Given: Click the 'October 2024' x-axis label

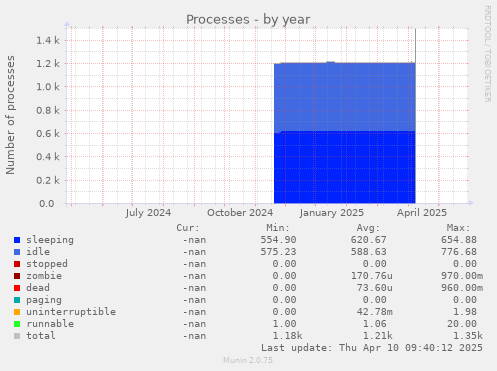Looking at the screenshot, I should point(240,213).
